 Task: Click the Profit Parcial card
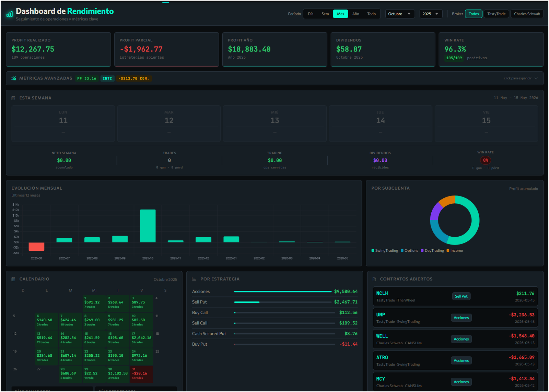pos(166,49)
